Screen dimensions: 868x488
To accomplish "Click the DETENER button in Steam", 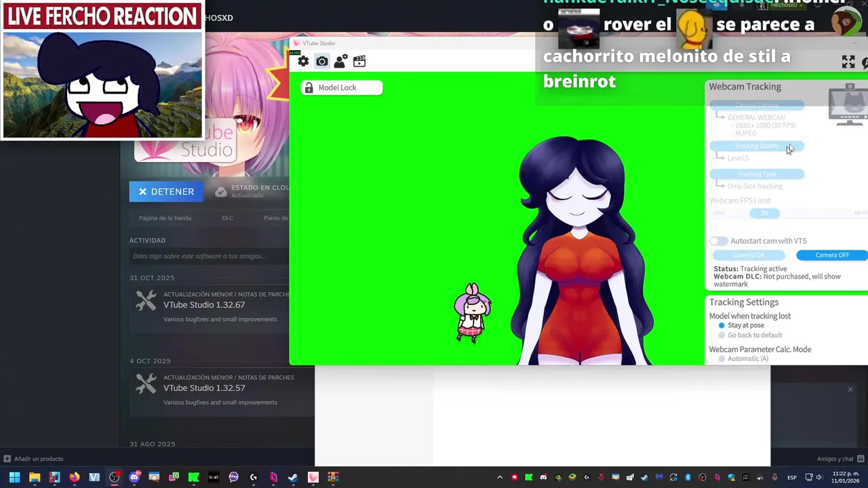I will pyautogui.click(x=166, y=192).
